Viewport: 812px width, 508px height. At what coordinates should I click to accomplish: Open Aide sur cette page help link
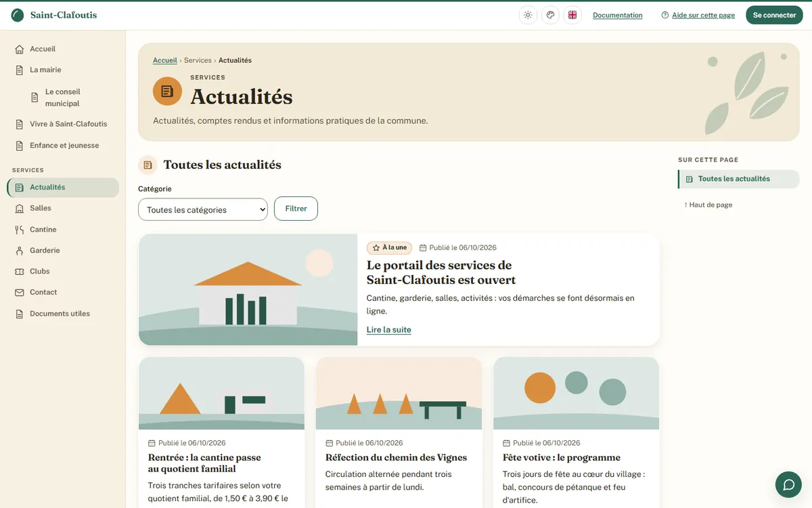tap(698, 15)
